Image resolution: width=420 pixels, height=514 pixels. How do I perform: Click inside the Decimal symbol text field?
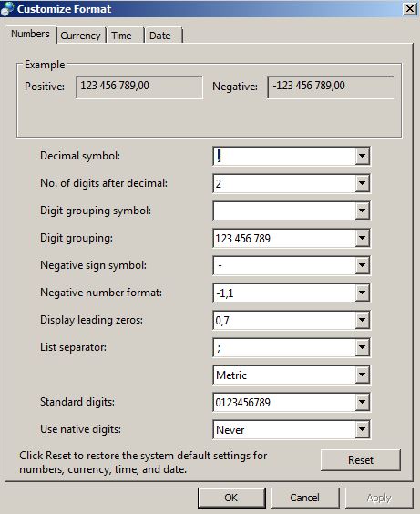coord(284,156)
